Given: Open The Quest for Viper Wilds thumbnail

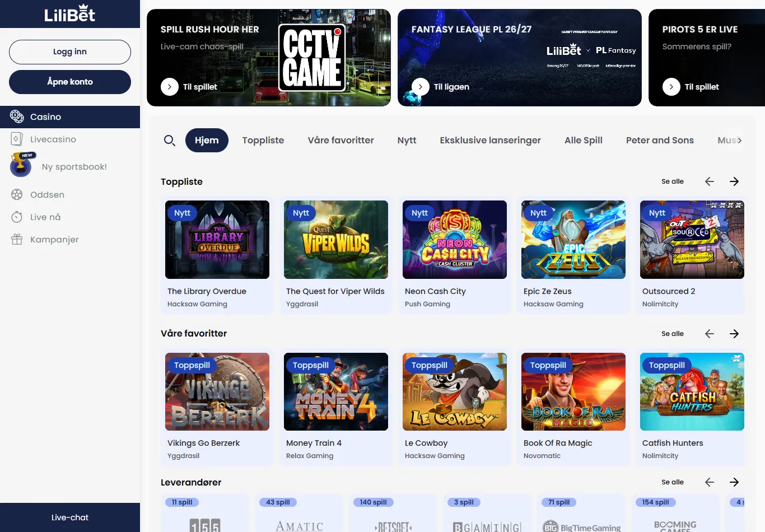Looking at the screenshot, I should [336, 240].
